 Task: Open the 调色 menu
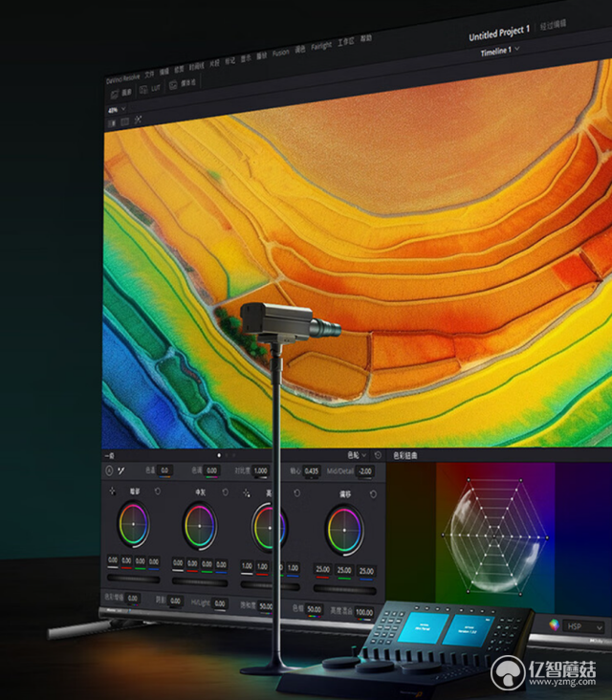(x=300, y=50)
